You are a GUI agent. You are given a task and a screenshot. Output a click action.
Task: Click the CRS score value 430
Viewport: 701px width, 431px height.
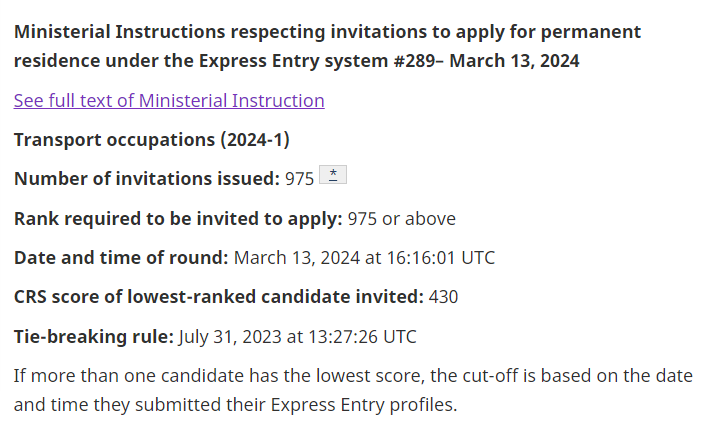click(x=443, y=297)
